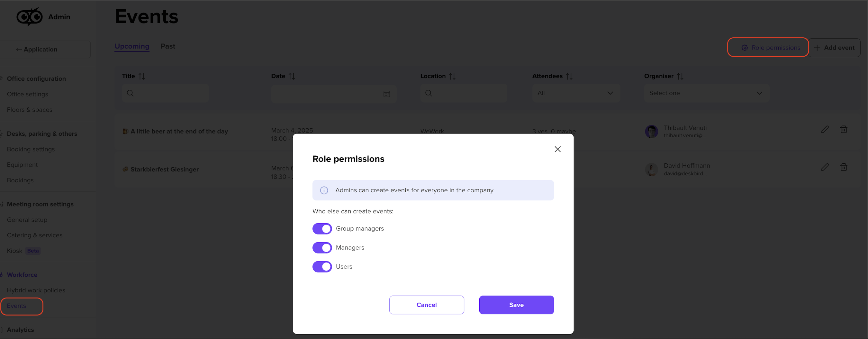Expand the Organiser 'Select one' dropdown
This screenshot has width=868, height=339.
pyautogui.click(x=706, y=93)
